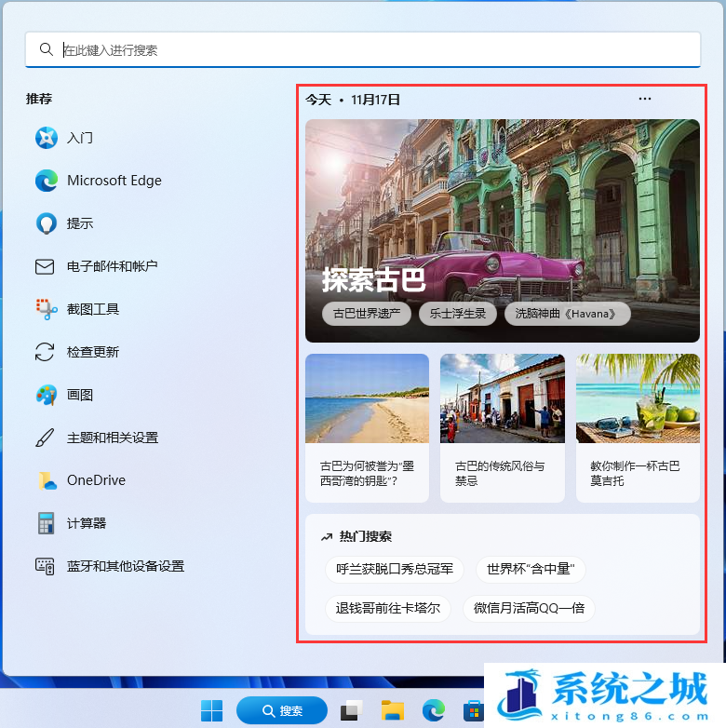The image size is (726, 728).
Task: Click the 检查更新 refresh icon
Action: click(x=45, y=352)
